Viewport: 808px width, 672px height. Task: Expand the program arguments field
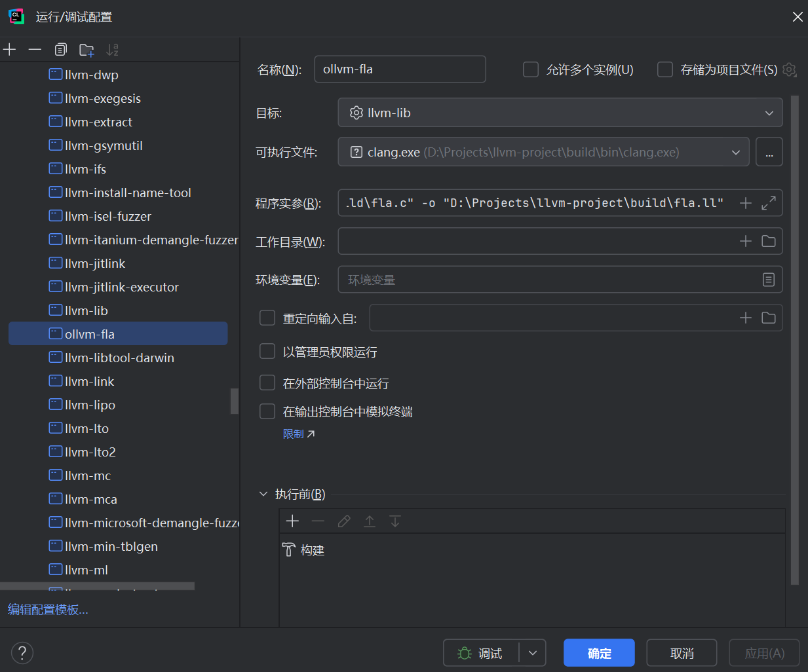(769, 203)
